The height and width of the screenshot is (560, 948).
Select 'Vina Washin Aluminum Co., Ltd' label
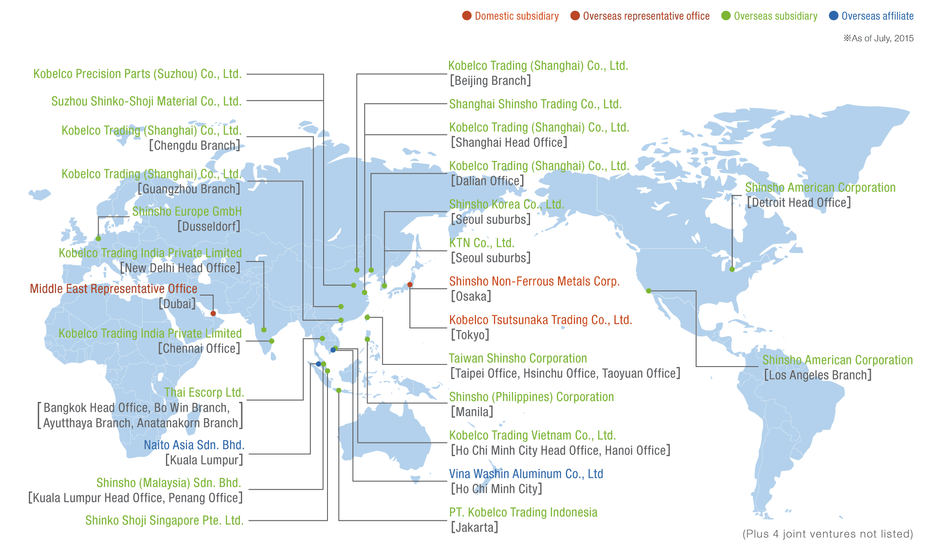(526, 474)
